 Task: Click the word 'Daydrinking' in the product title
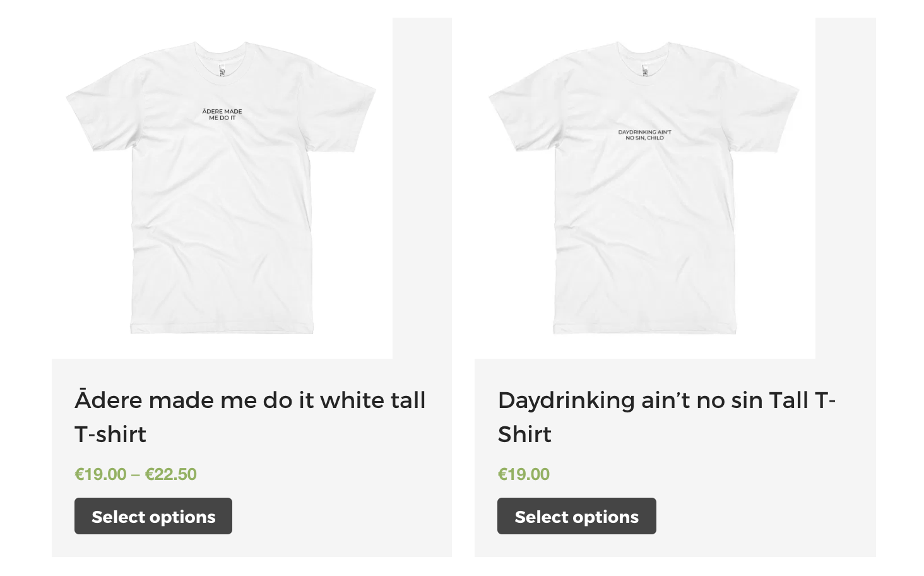(566, 400)
